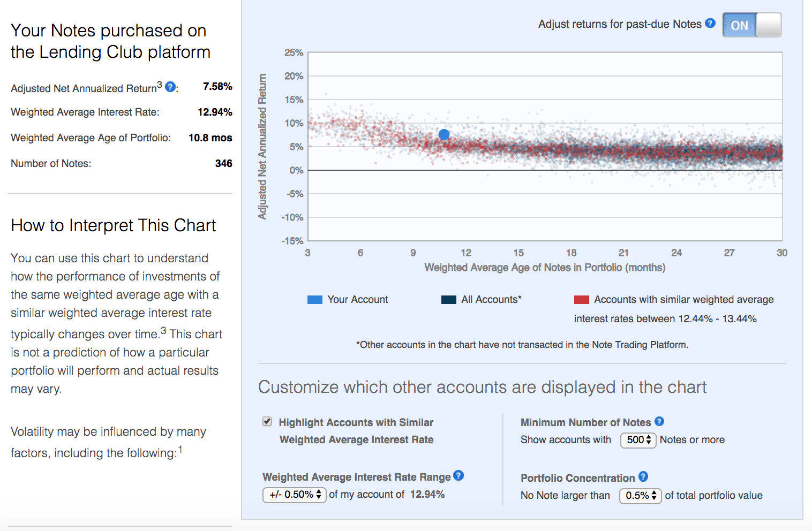Click the How to Interpret This Chart heading

click(114, 225)
